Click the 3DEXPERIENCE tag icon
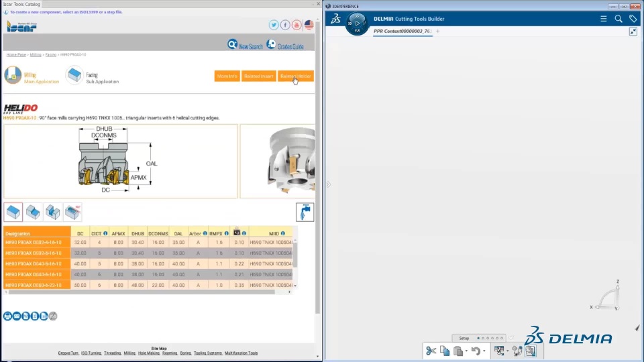The height and width of the screenshot is (362, 644). (x=633, y=19)
